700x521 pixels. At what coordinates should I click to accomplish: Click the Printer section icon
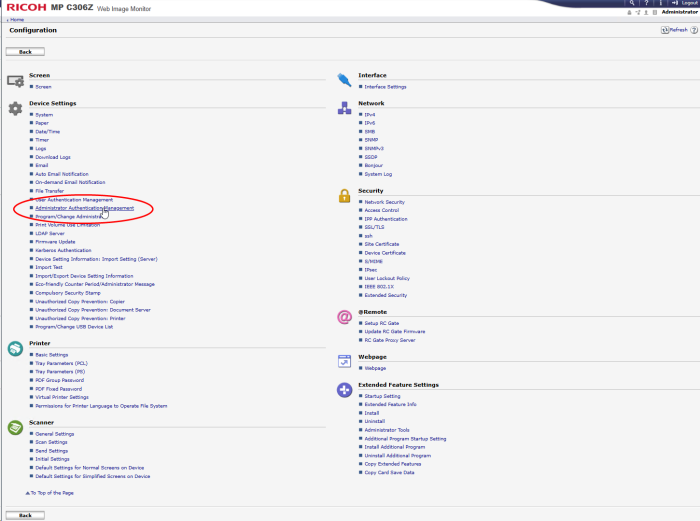pyautogui.click(x=15, y=347)
